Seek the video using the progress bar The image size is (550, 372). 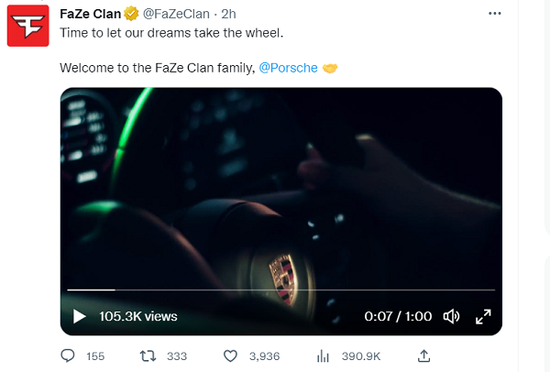(x=281, y=290)
